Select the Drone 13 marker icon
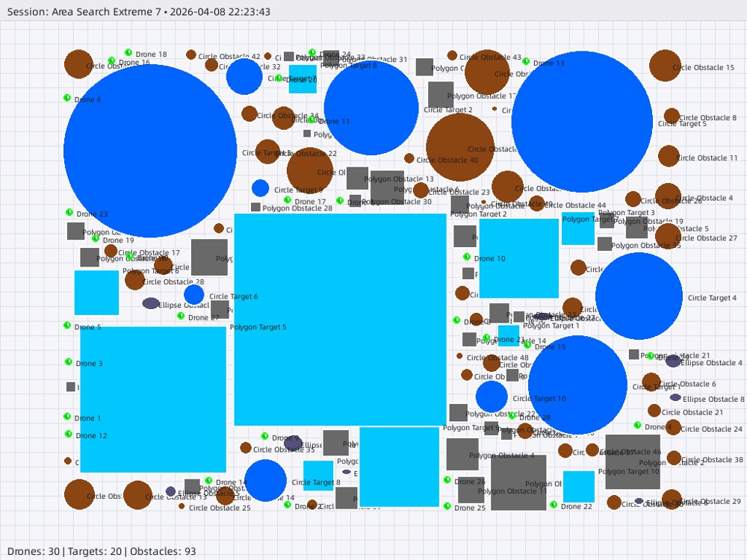The width and height of the screenshot is (747, 560). [x=526, y=61]
